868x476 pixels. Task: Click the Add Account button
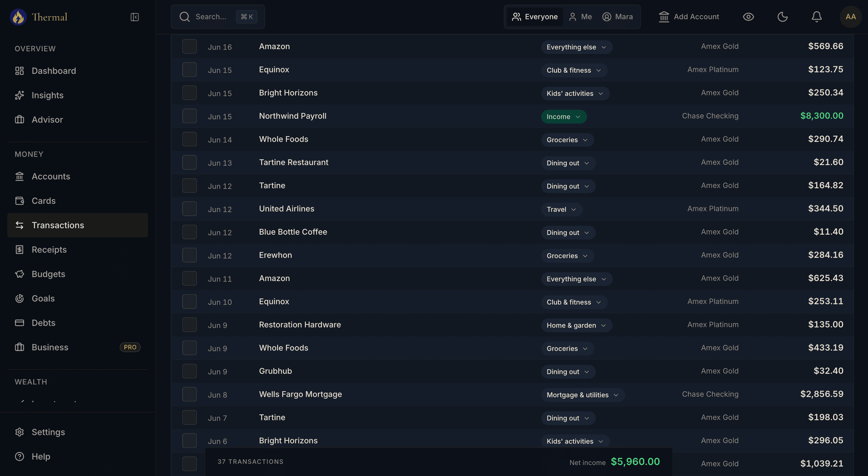pyautogui.click(x=689, y=17)
